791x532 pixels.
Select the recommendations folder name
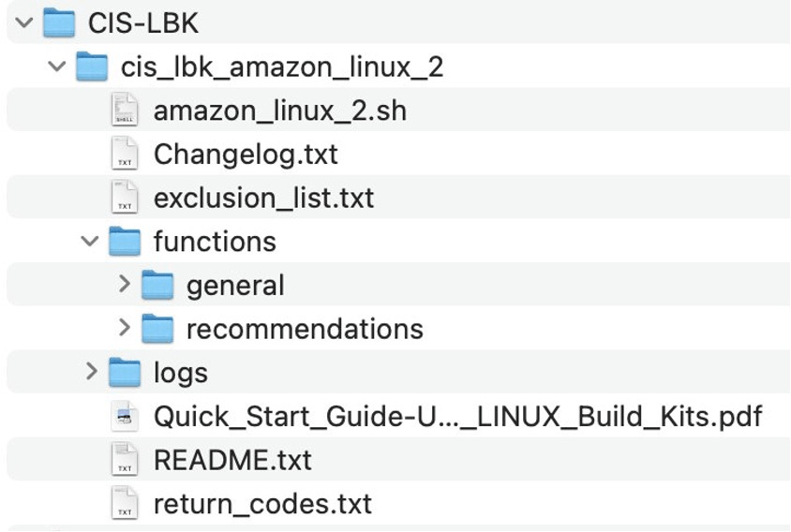305,329
